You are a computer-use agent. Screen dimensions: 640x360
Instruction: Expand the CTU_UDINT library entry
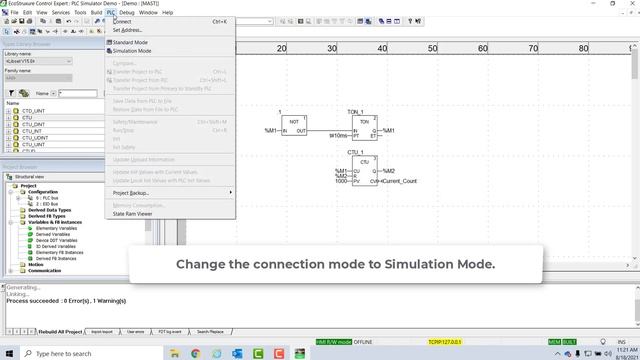coord(8,138)
